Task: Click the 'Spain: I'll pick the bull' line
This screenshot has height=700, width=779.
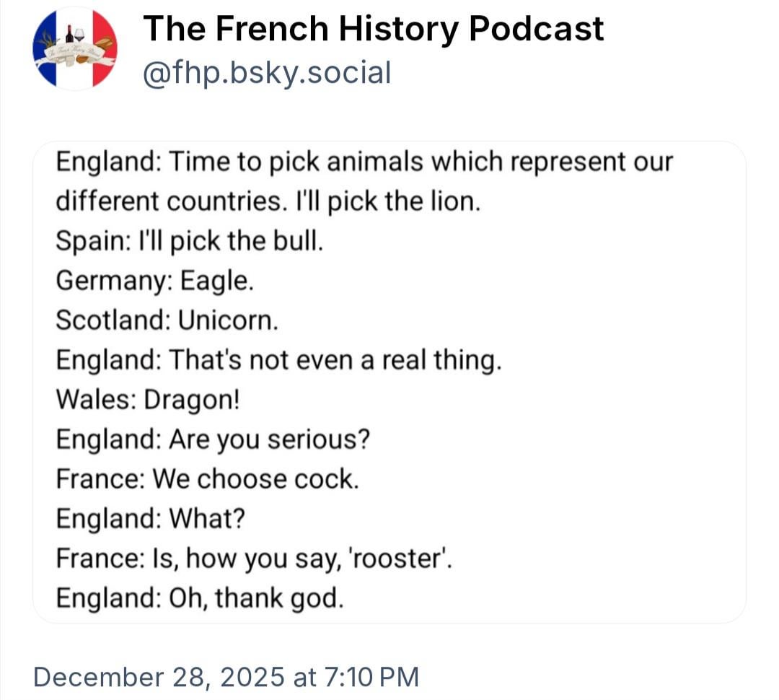Action: coord(189,240)
